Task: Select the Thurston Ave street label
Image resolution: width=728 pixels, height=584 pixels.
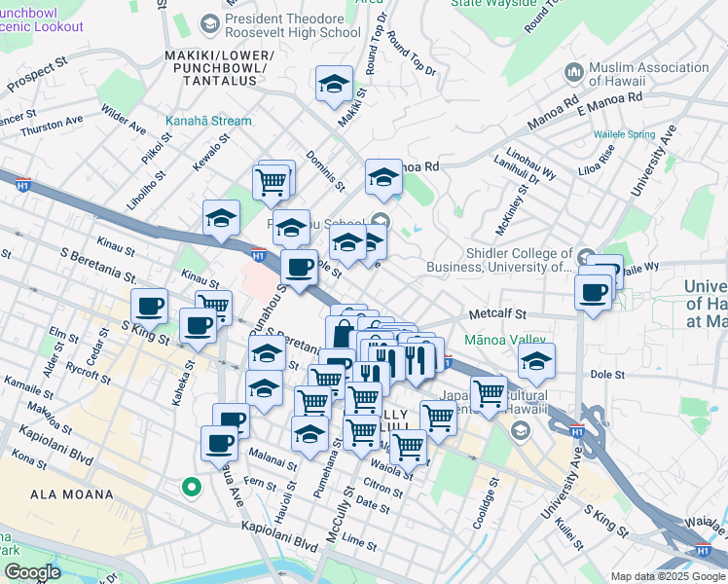Action: click(x=52, y=126)
